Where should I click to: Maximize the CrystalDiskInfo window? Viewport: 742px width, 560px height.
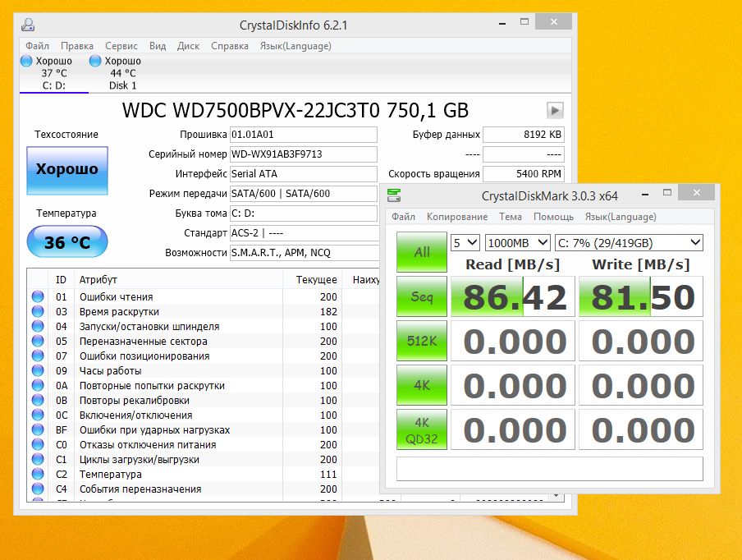(x=524, y=22)
